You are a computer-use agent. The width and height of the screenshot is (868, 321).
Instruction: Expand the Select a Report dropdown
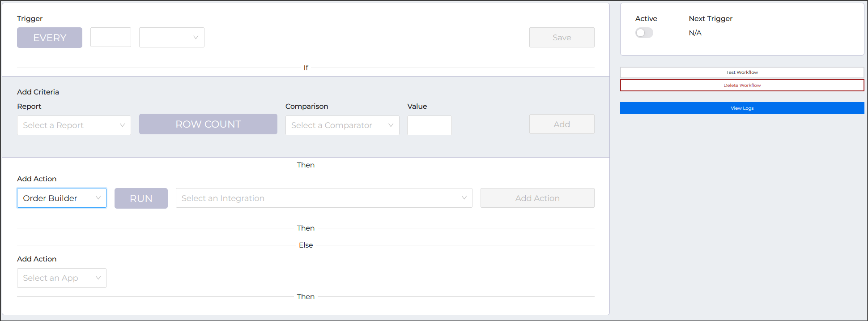pyautogui.click(x=74, y=125)
